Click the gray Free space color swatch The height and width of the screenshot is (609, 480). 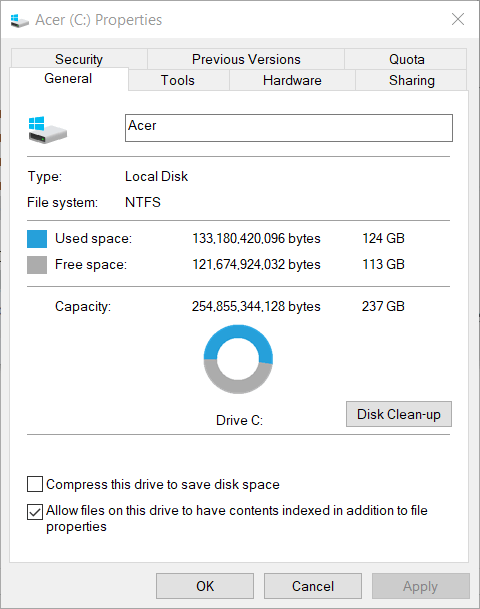37,265
